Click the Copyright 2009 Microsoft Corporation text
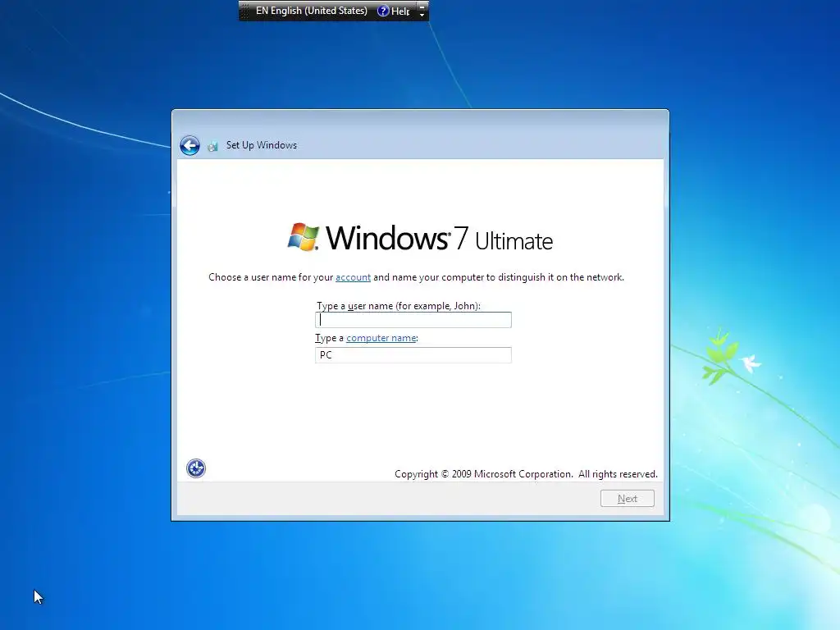Viewport: 840px width, 630px height. pyautogui.click(x=526, y=474)
